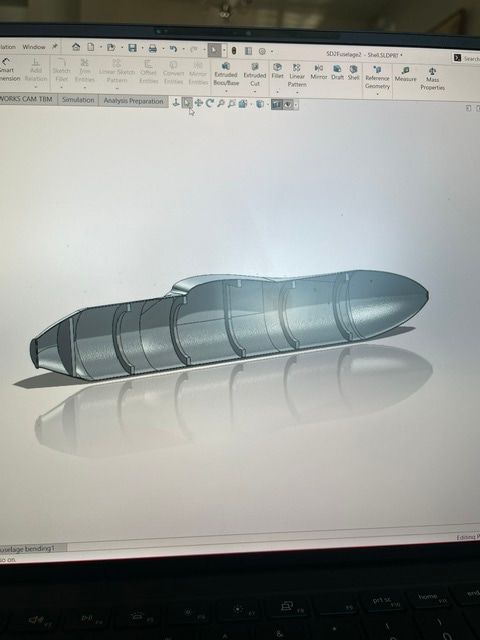The image size is (480, 640).
Task: Click the SD2Fuselage2 Shell document title
Action: click(x=364, y=55)
